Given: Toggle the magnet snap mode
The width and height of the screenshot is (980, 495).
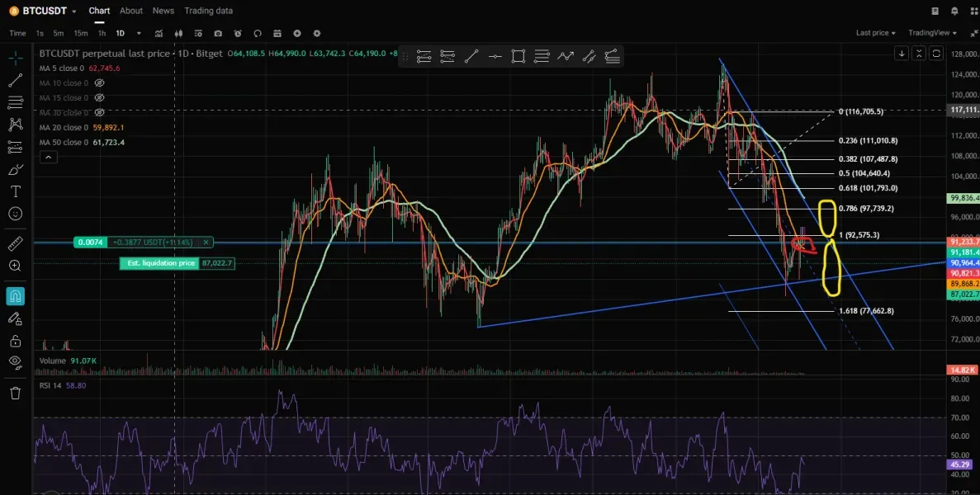Looking at the screenshot, I should (15, 295).
